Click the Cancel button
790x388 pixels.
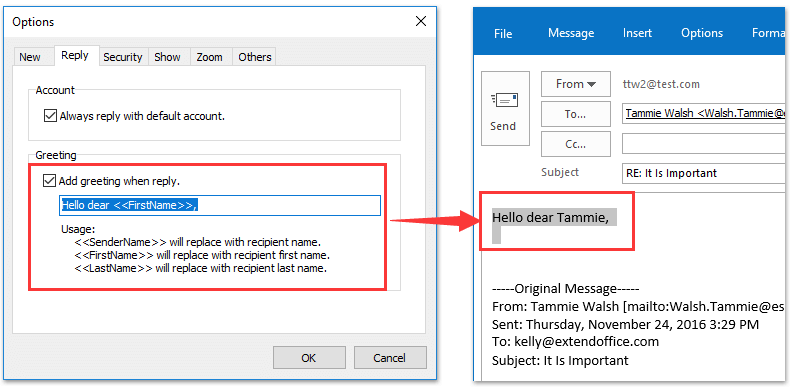(389, 358)
